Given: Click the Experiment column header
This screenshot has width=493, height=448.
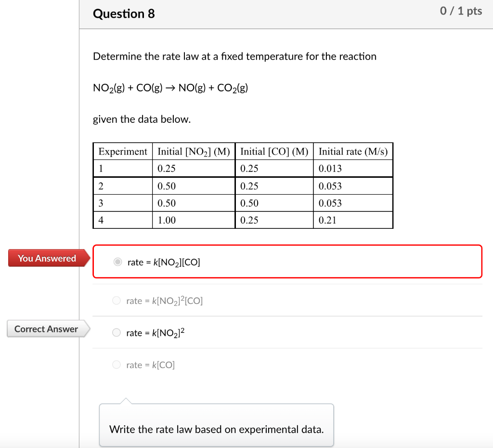Looking at the screenshot, I should coord(123,152).
